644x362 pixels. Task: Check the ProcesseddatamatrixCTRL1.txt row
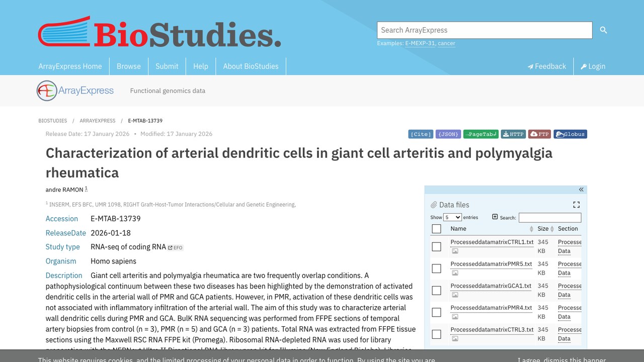point(437,246)
